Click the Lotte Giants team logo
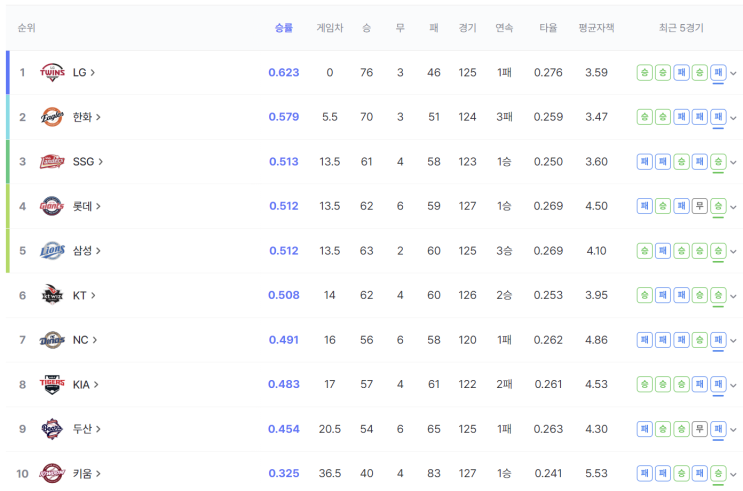 pos(52,206)
